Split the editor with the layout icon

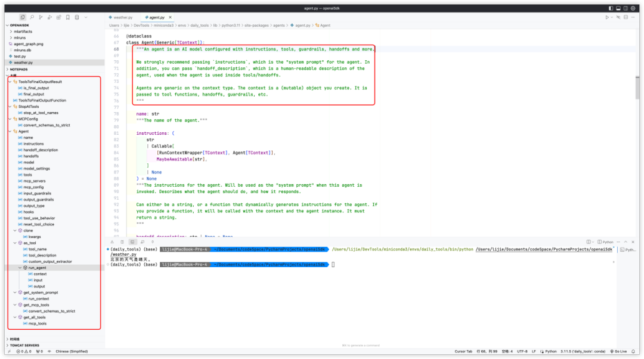click(626, 17)
